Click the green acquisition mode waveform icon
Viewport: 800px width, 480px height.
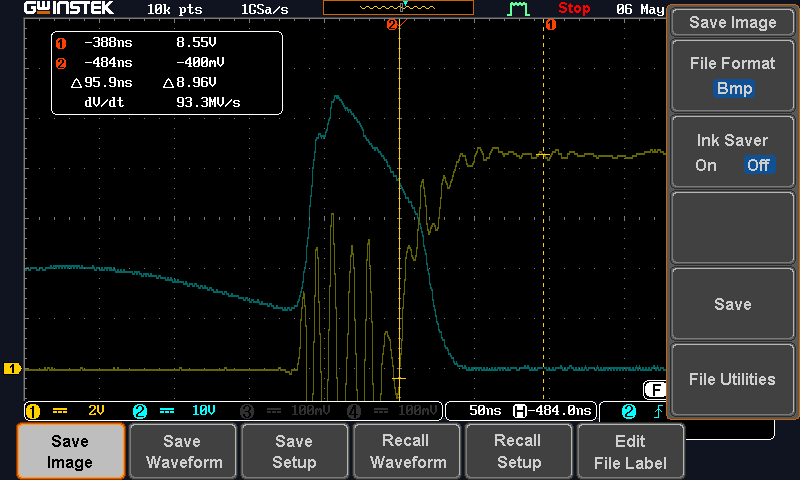(x=518, y=9)
